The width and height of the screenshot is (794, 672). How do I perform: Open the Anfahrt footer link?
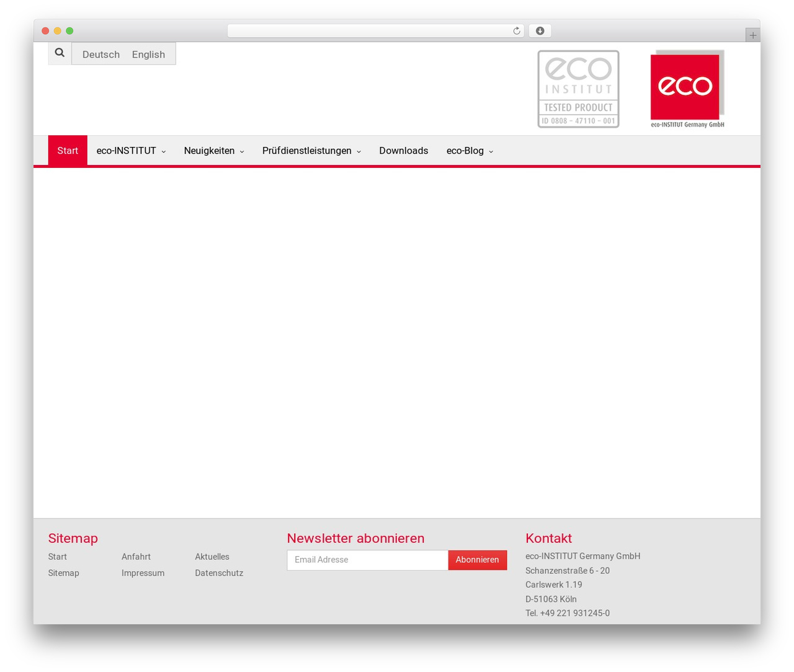click(136, 557)
